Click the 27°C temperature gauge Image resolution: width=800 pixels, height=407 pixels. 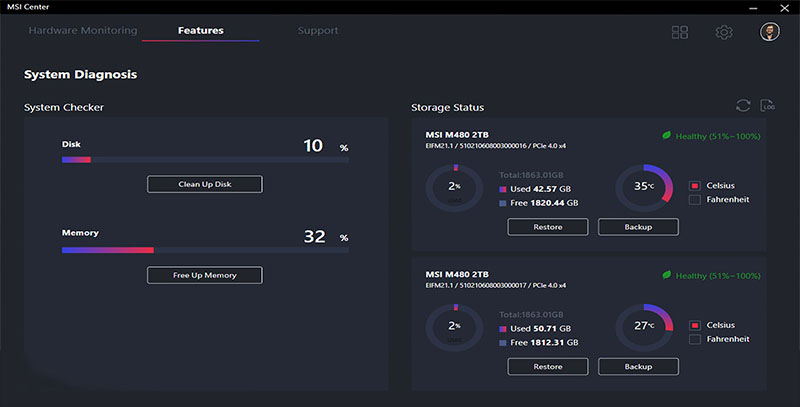(x=644, y=327)
